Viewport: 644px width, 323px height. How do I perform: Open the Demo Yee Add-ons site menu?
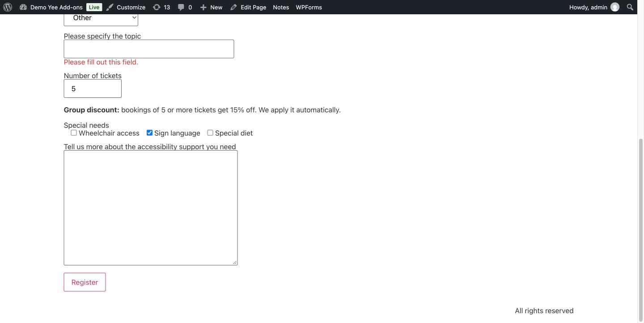tap(56, 7)
